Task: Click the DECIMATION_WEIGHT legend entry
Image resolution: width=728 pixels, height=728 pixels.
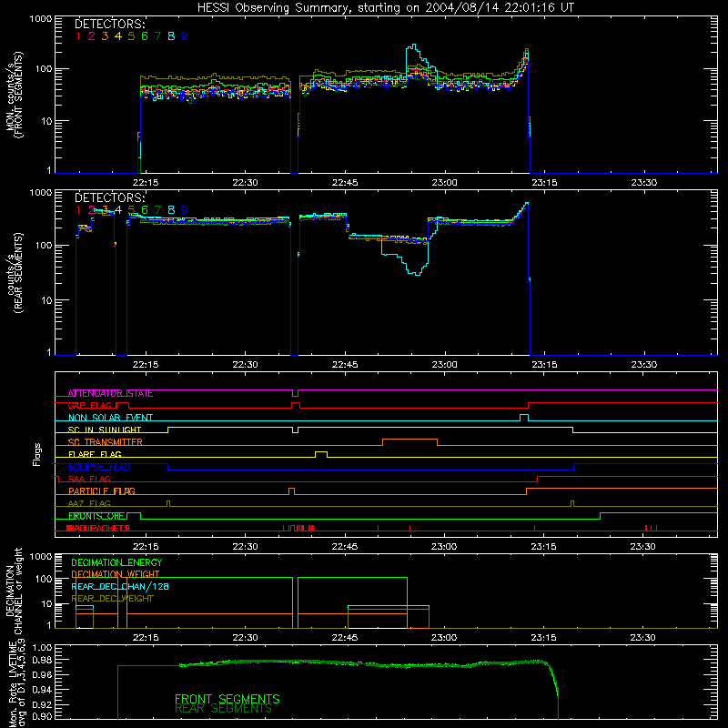Action: [x=116, y=574]
